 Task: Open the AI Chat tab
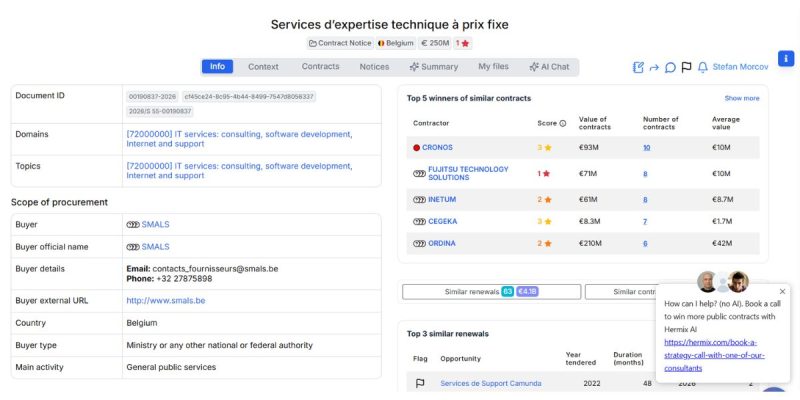coord(549,67)
